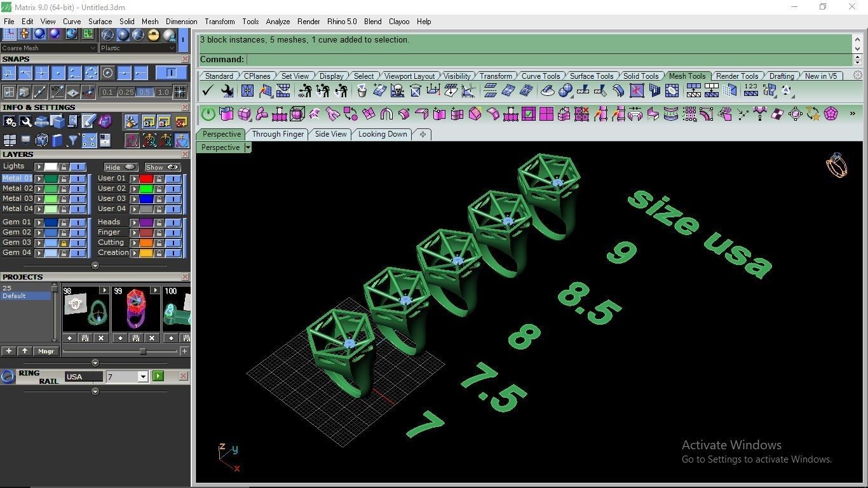This screenshot has height=488, width=868.
Task: Toggle visibility bar of User 01 layer
Action: coord(173,179)
